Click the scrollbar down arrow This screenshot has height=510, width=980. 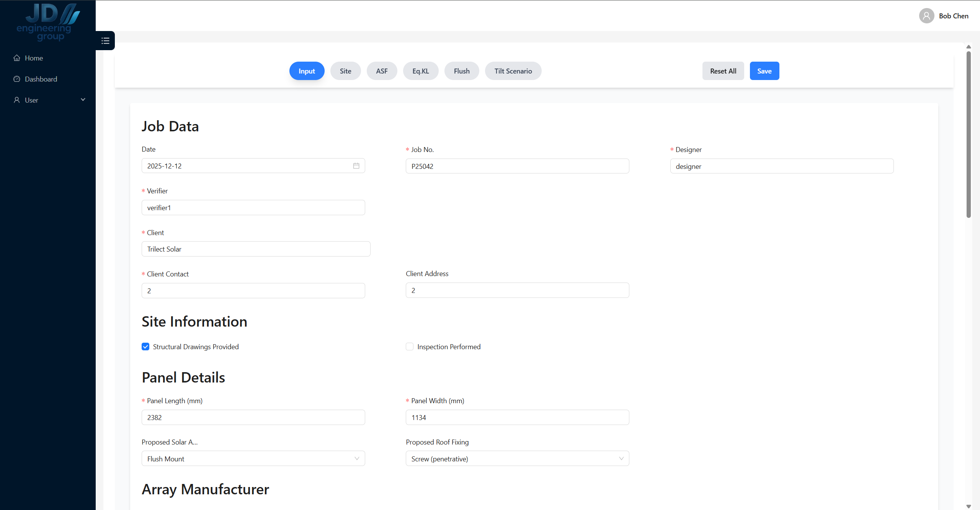click(969, 506)
